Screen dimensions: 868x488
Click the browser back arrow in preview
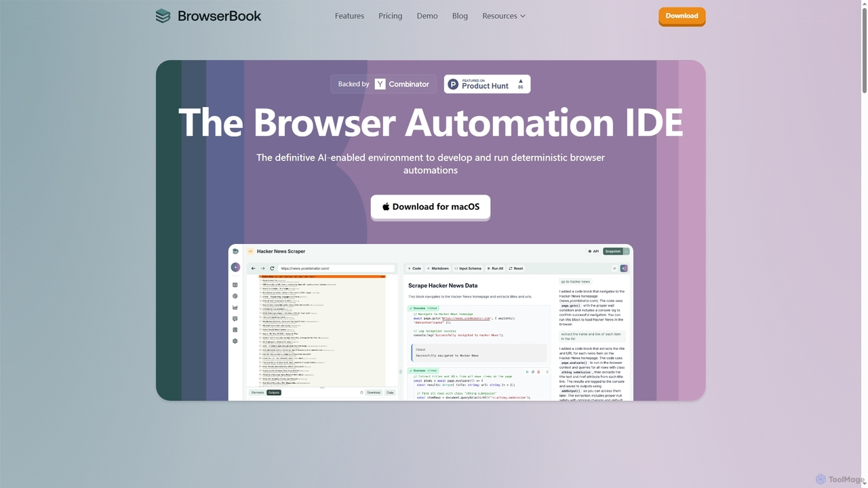(253, 268)
